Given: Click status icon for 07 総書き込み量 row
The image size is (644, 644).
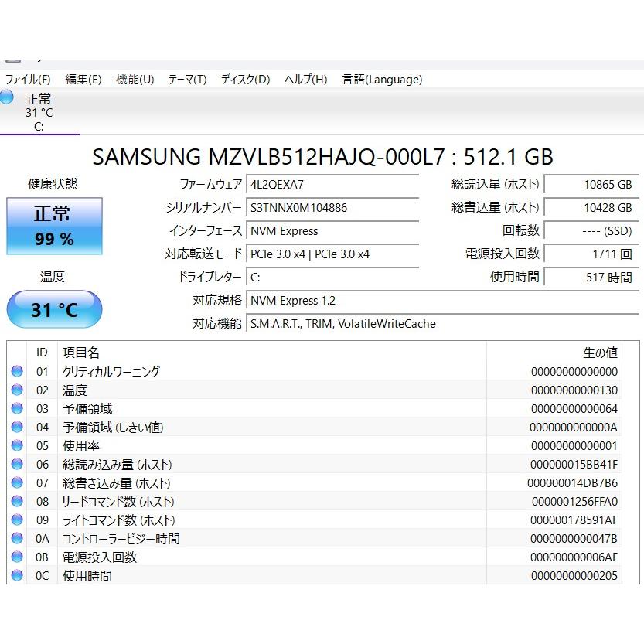Looking at the screenshot, I should 17,482.
